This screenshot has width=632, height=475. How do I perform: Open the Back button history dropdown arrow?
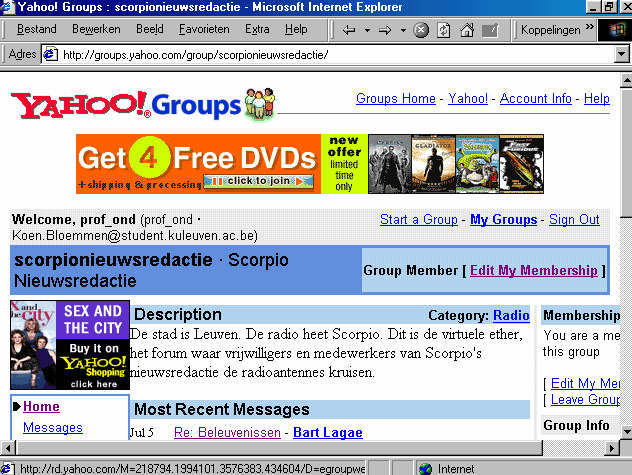point(367,30)
